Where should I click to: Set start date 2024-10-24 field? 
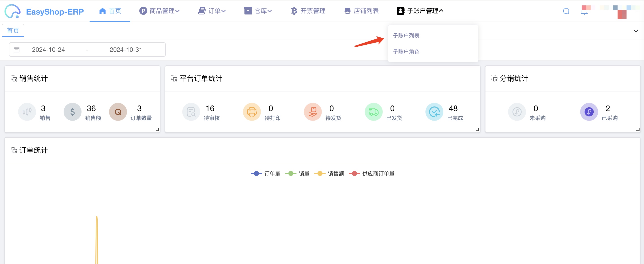(48, 50)
